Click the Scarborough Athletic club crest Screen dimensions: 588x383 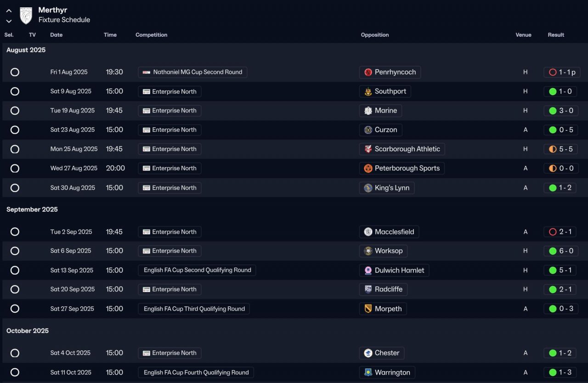(368, 149)
